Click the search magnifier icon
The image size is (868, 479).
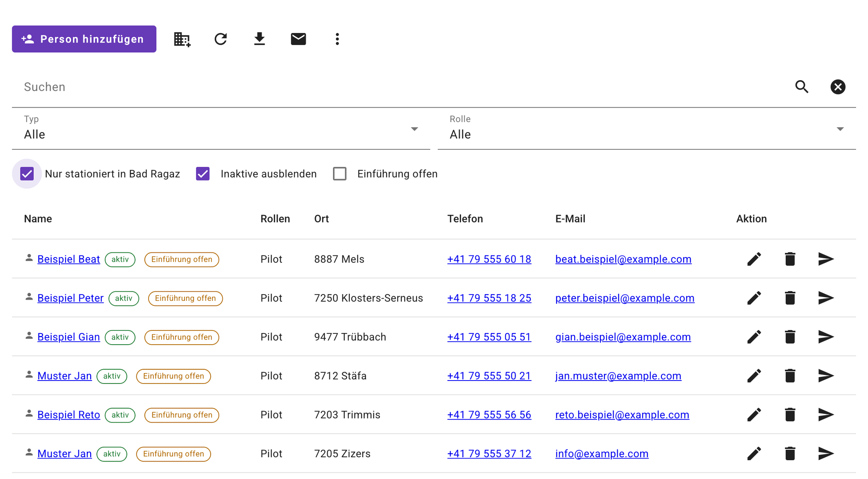click(802, 87)
